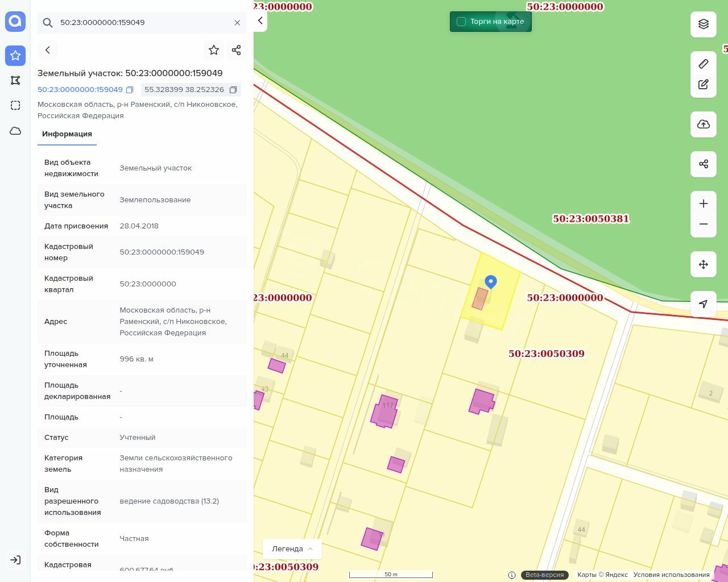Collapse the left information sidebar
The height and width of the screenshot is (582, 728).
pyautogui.click(x=260, y=21)
